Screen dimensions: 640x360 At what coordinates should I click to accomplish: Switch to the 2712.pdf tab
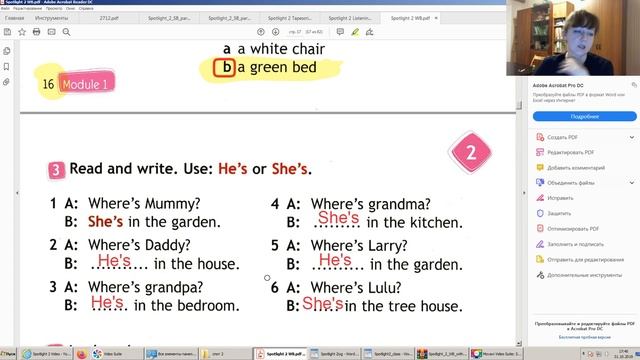(x=109, y=18)
